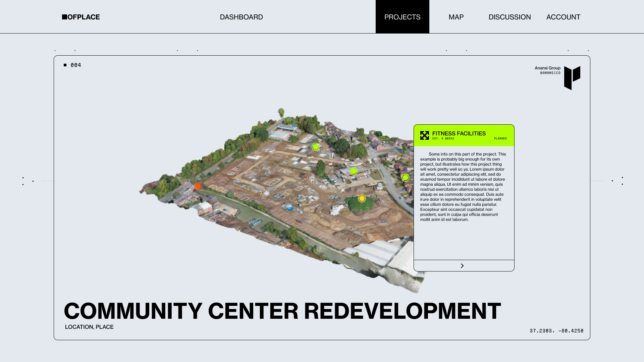The image size is (644, 362).
Task: Expand card with the chevron arrow
Action: coord(462,266)
